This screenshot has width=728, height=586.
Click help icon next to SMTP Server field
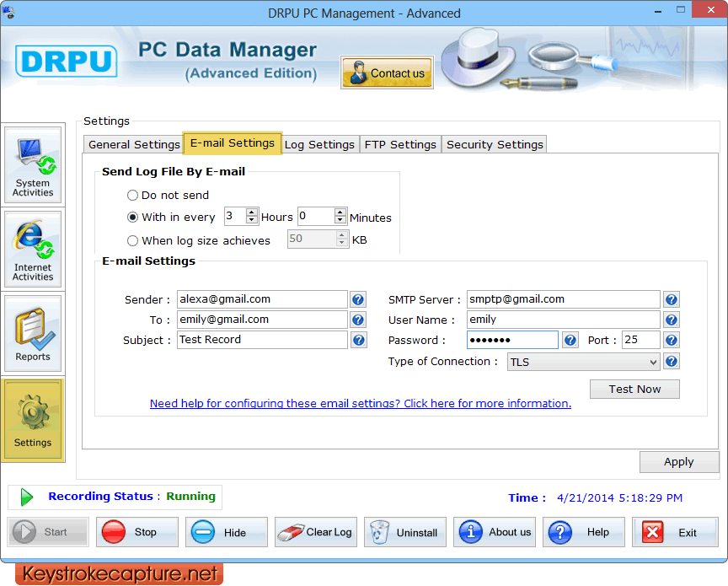[672, 299]
